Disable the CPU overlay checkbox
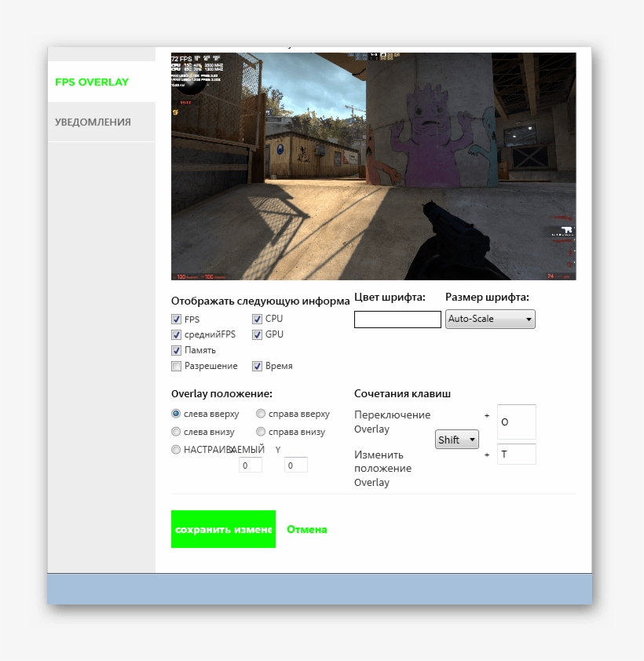 pos(258,319)
